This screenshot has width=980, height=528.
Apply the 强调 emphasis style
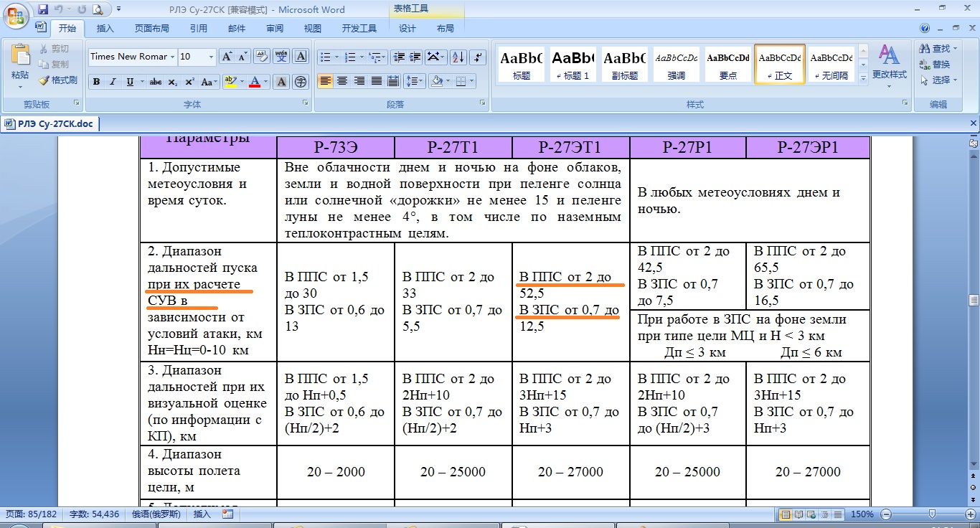tap(677, 64)
